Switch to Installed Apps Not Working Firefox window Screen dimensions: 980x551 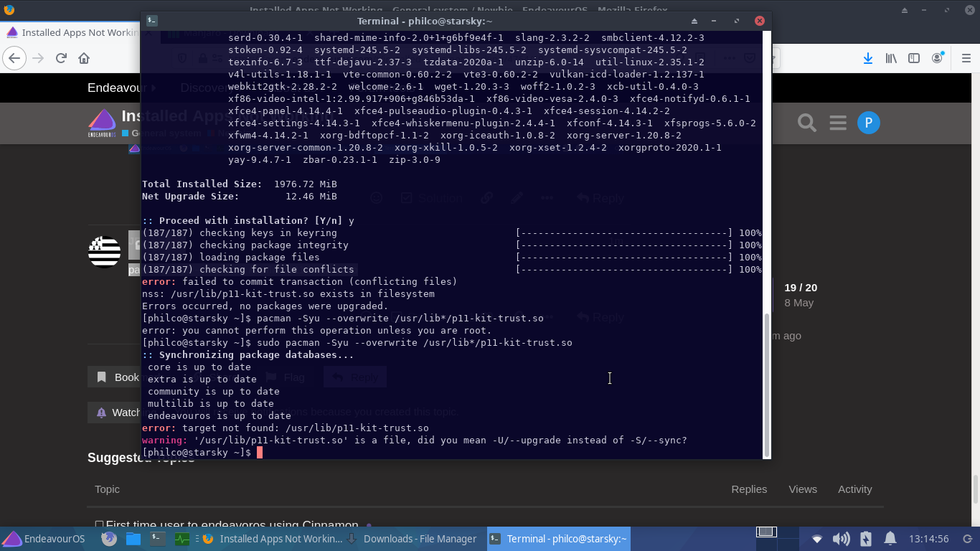tap(272, 539)
